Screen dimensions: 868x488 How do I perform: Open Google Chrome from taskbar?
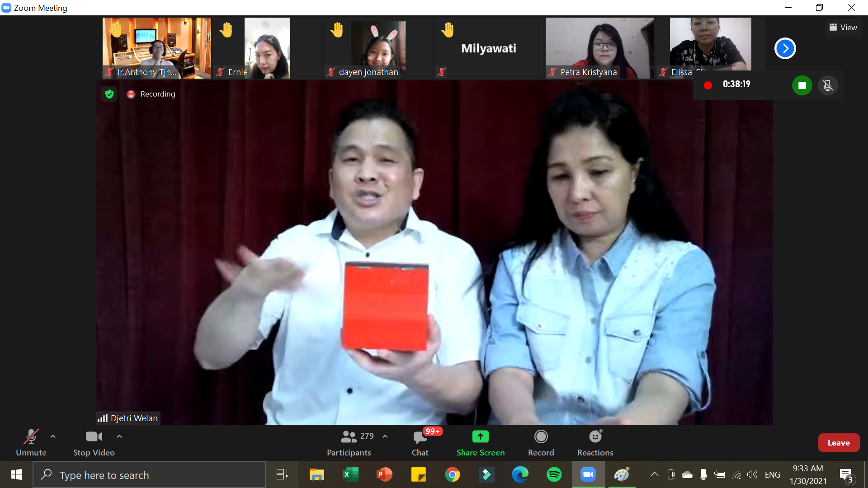(452, 475)
